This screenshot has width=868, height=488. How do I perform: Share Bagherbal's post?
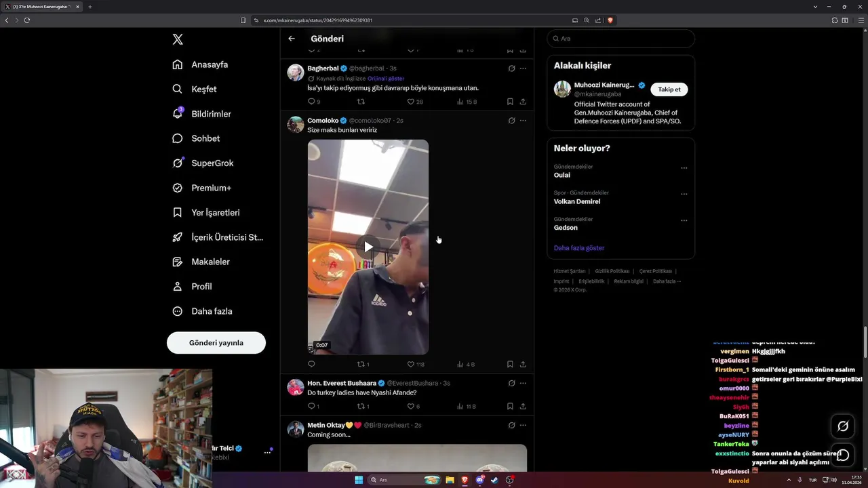[x=523, y=102]
